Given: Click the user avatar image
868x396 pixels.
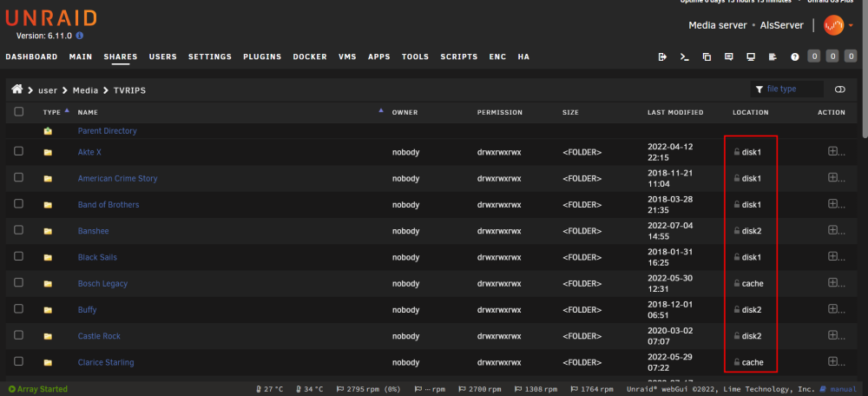Looking at the screenshot, I should (833, 25).
